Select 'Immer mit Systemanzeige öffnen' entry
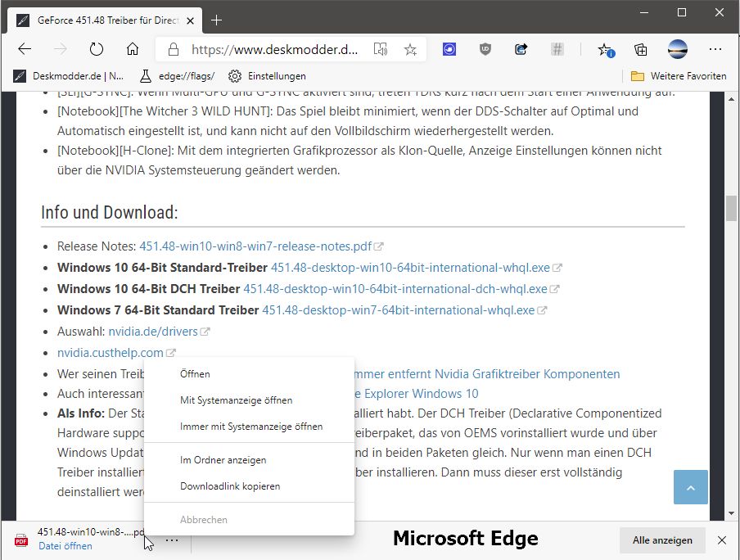The image size is (740, 560). click(249, 427)
